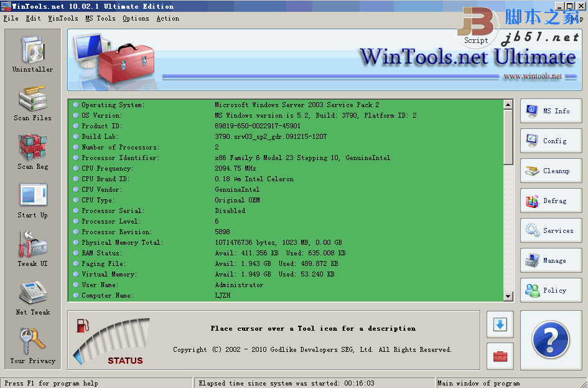The width and height of the screenshot is (588, 388).
Task: Click the user name value 'Administrator'
Action: pos(240,285)
